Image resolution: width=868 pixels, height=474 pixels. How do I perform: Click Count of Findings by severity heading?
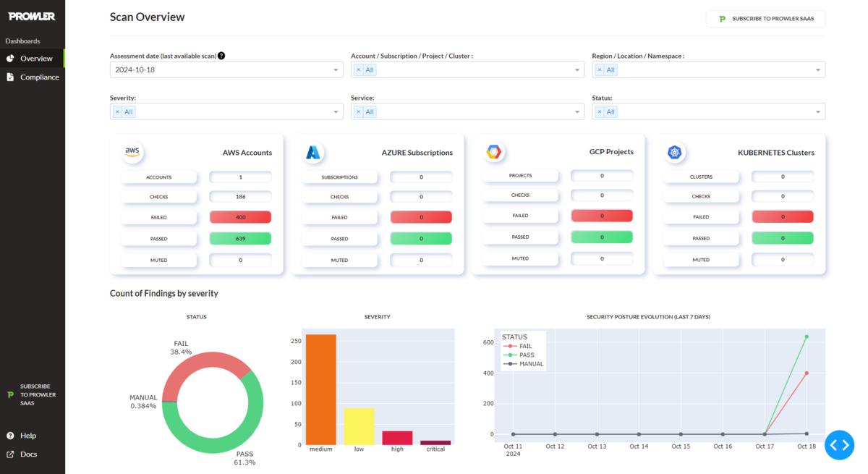point(164,293)
